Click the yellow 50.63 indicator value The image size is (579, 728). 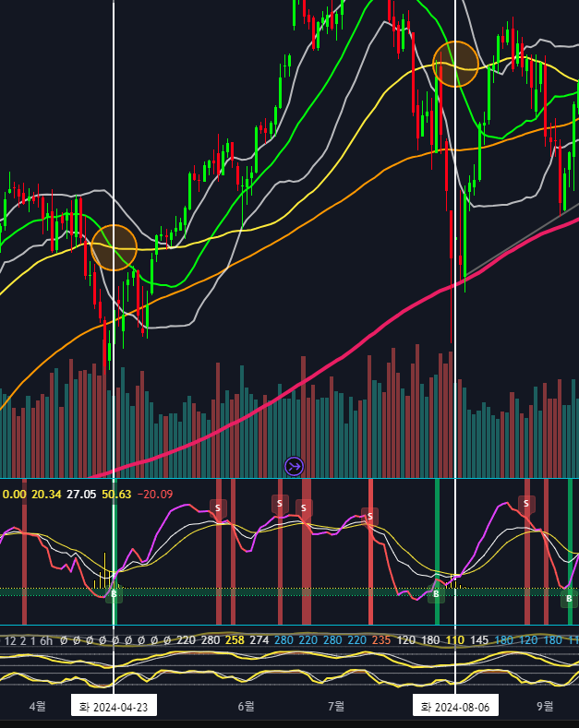[x=115, y=494]
